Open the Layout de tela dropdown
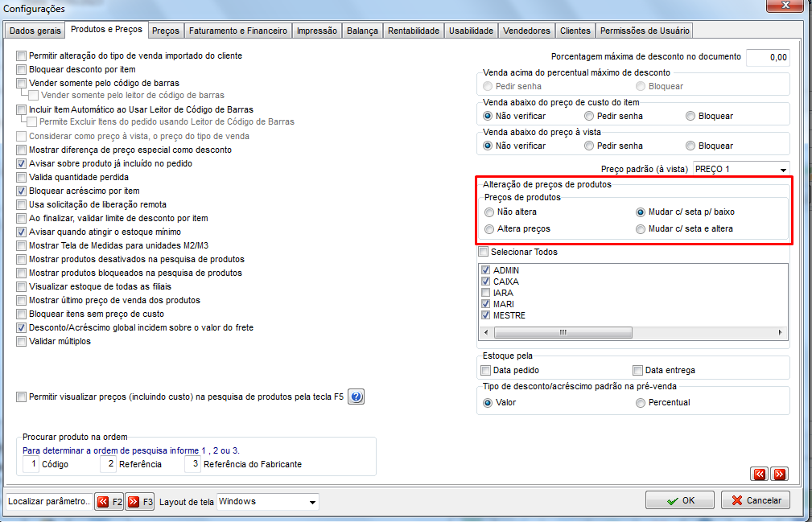 (x=312, y=503)
